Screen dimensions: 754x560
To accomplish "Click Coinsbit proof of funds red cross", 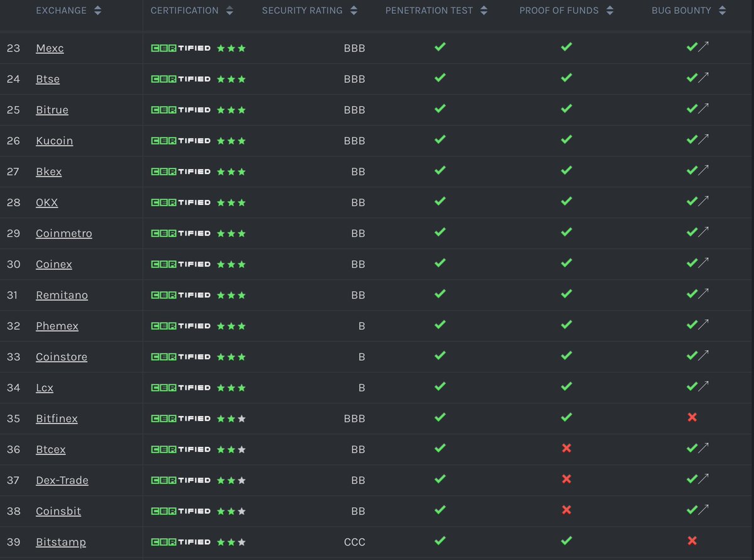I will (x=566, y=510).
